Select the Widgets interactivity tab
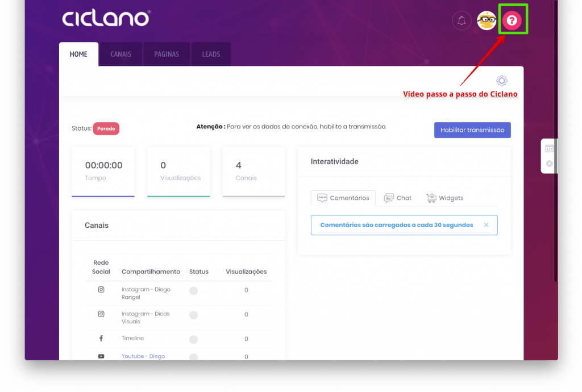The image size is (582, 392). [444, 198]
